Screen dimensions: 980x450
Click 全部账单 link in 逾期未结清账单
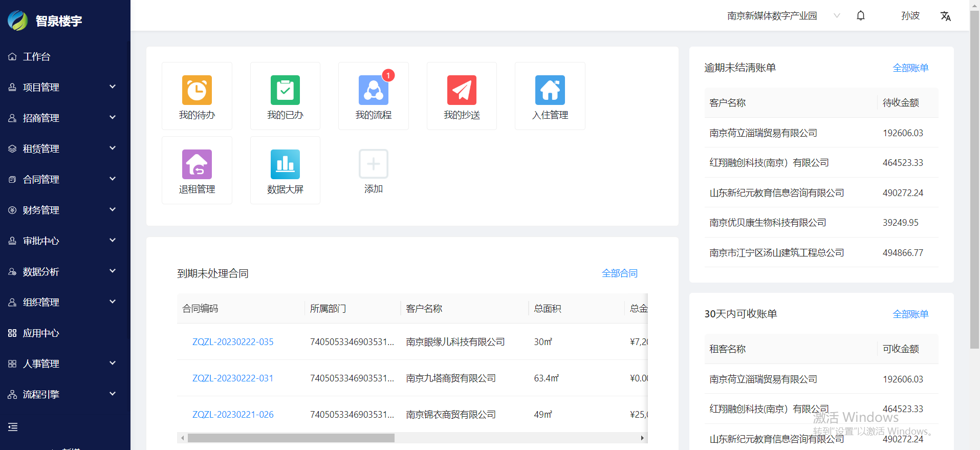[910, 68]
